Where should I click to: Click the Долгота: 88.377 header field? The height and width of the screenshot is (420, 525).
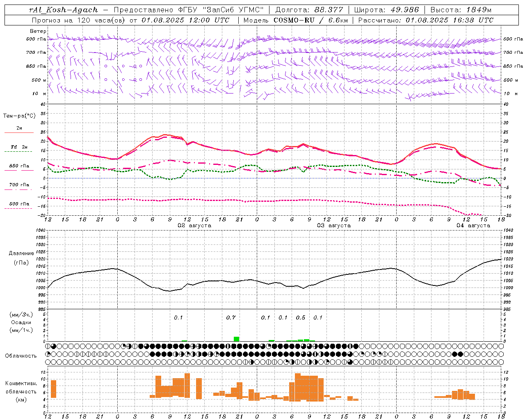pos(309,10)
